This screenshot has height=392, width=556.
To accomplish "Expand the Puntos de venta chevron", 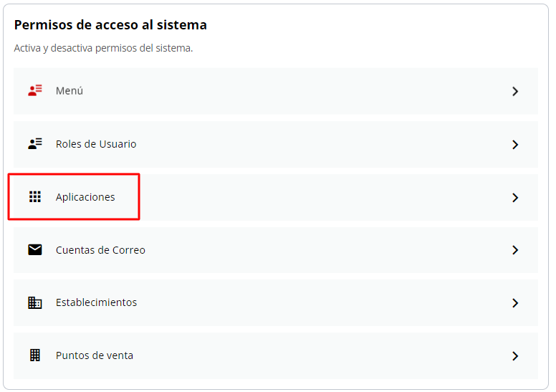I will coord(515,355).
